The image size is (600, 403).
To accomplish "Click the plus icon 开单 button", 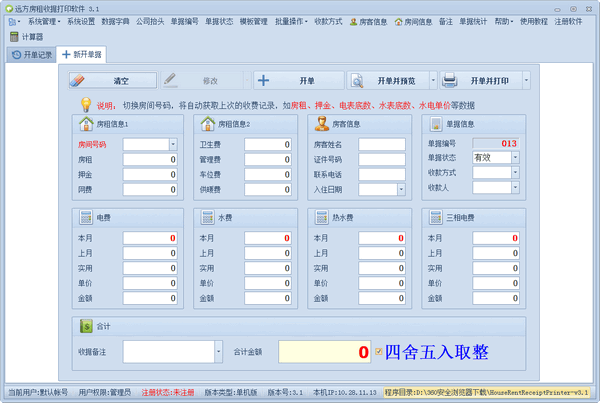I will (x=294, y=80).
